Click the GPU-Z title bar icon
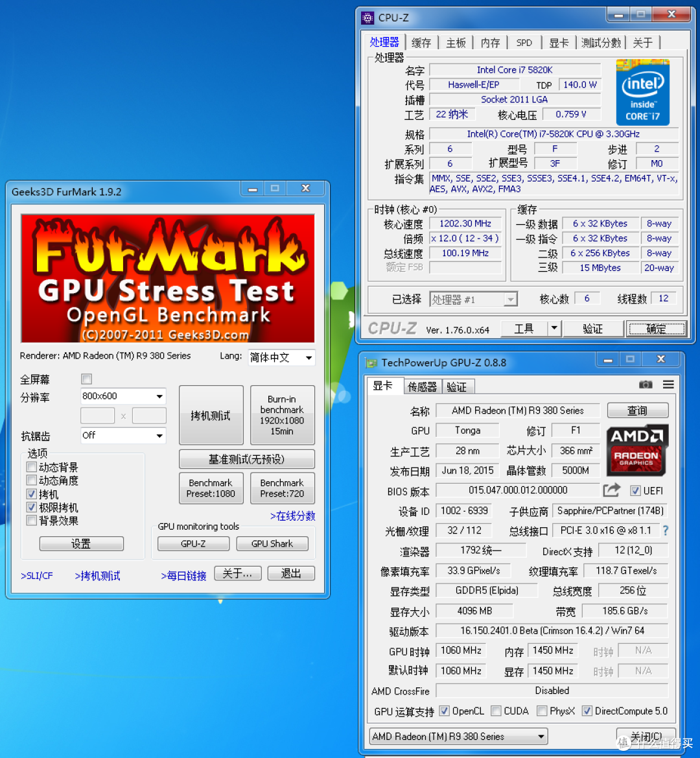Image resolution: width=700 pixels, height=758 pixels. click(x=371, y=362)
